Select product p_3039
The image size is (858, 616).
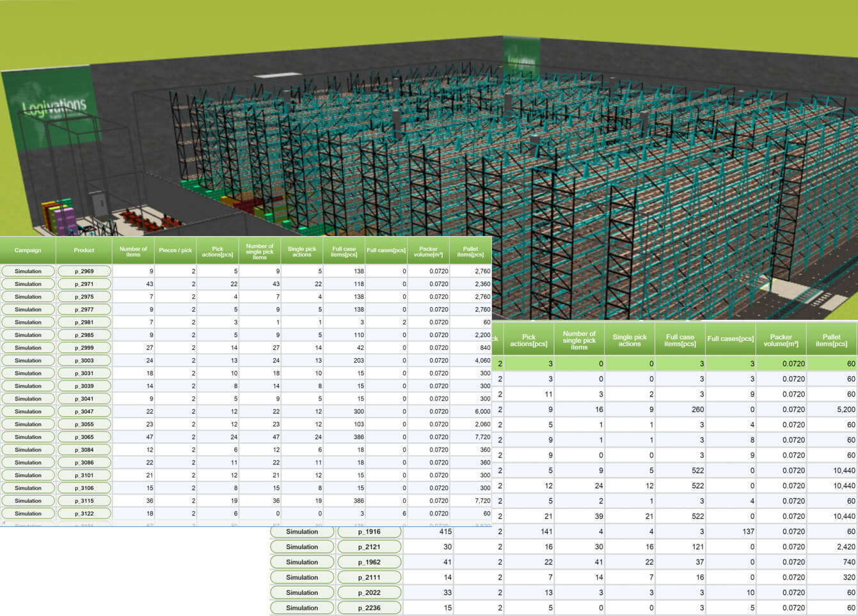pyautogui.click(x=84, y=386)
